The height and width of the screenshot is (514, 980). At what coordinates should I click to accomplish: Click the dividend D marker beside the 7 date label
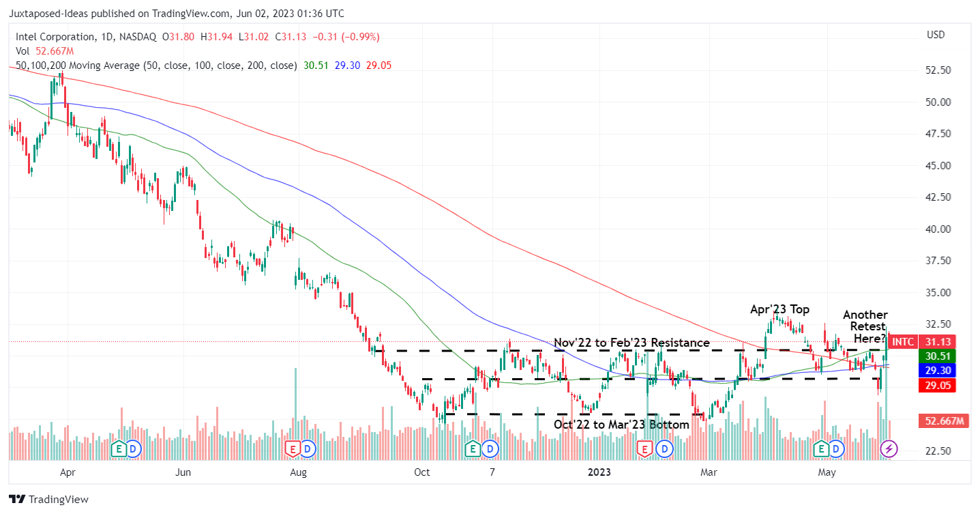[x=490, y=448]
